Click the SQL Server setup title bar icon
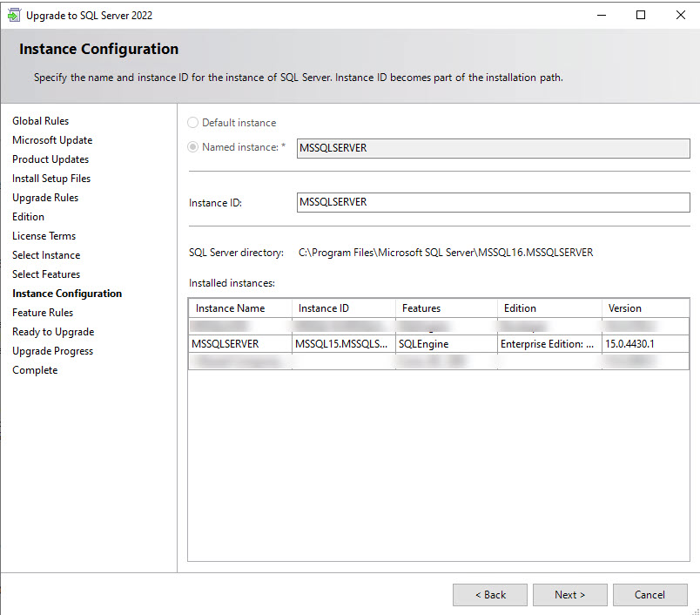700x615 pixels. [12, 15]
